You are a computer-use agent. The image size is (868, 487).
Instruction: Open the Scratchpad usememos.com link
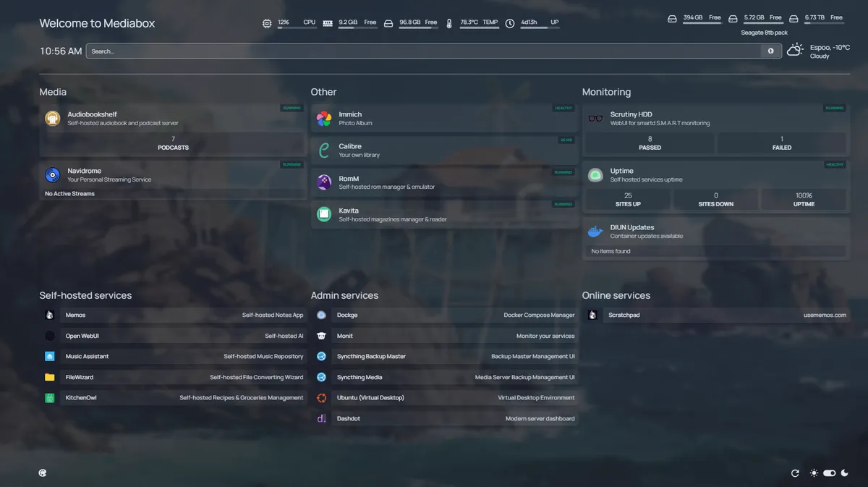click(715, 316)
